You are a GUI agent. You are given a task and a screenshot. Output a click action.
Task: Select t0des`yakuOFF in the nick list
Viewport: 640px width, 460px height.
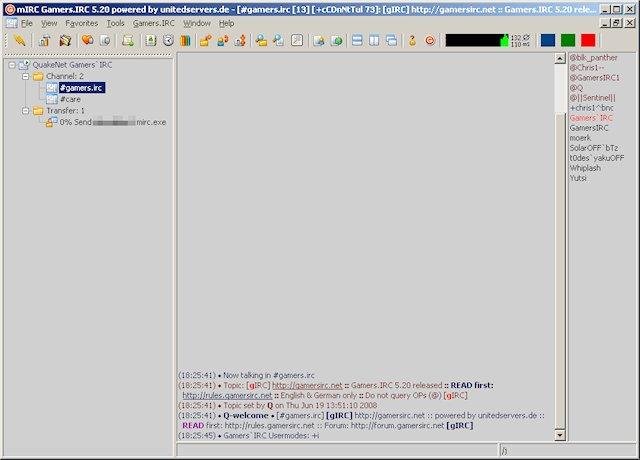pyautogui.click(x=597, y=158)
